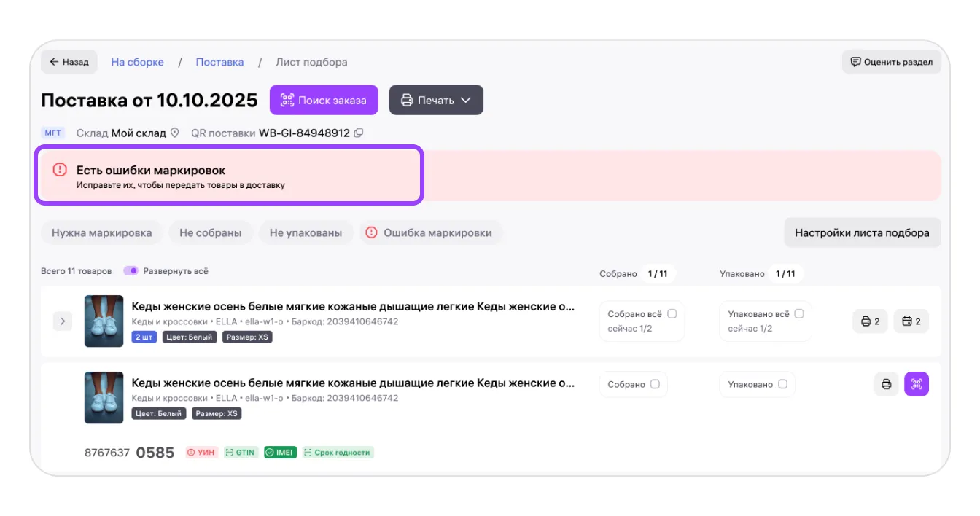Image resolution: width=980 pixels, height=516 pixels.
Task: Tick the Собрано checkbox in second row
Action: coord(655,384)
